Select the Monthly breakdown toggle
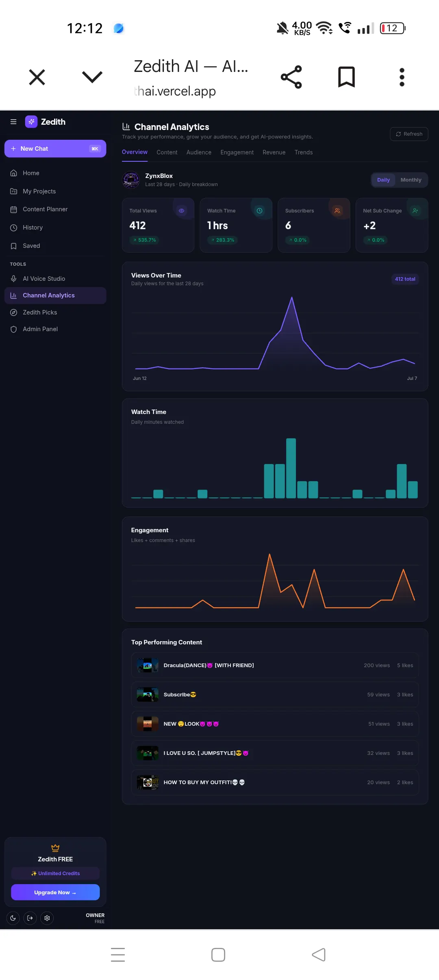This screenshot has width=439, height=980. coord(411,180)
